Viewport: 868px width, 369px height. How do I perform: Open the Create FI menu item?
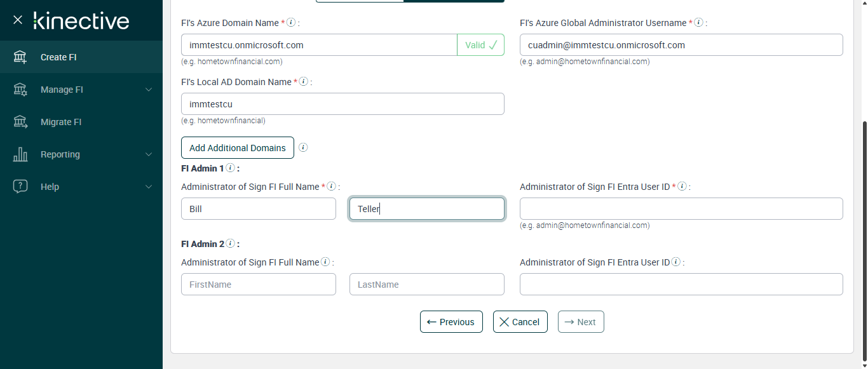[58, 57]
